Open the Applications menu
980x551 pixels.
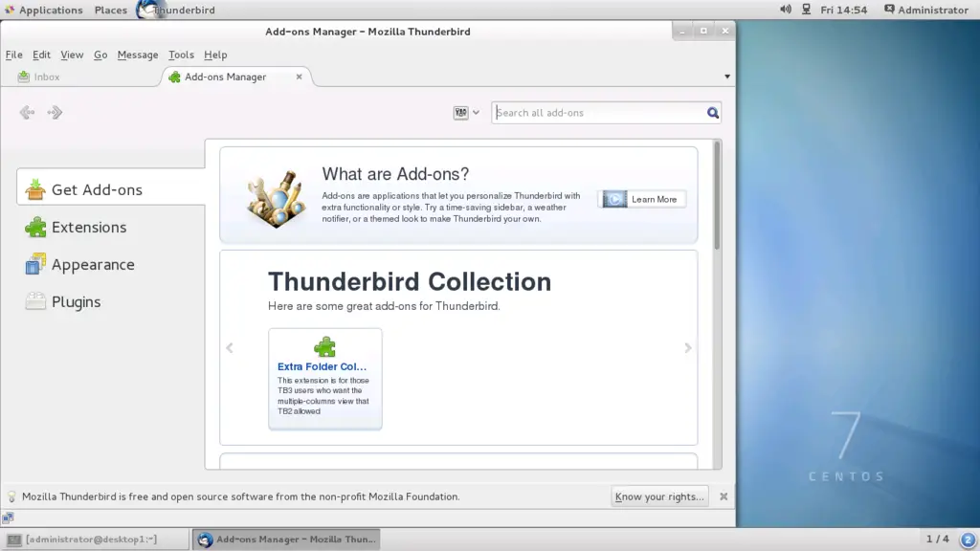point(44,10)
